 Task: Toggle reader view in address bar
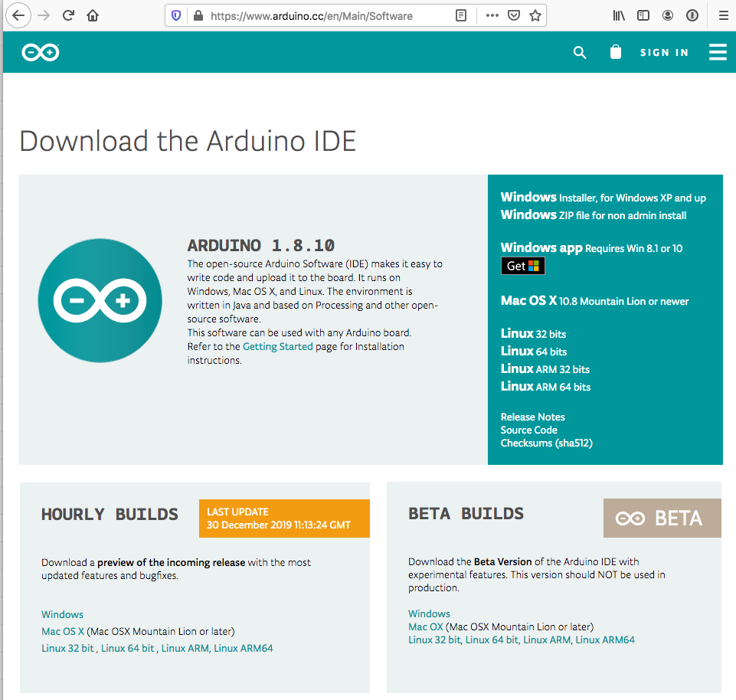pyautogui.click(x=461, y=16)
